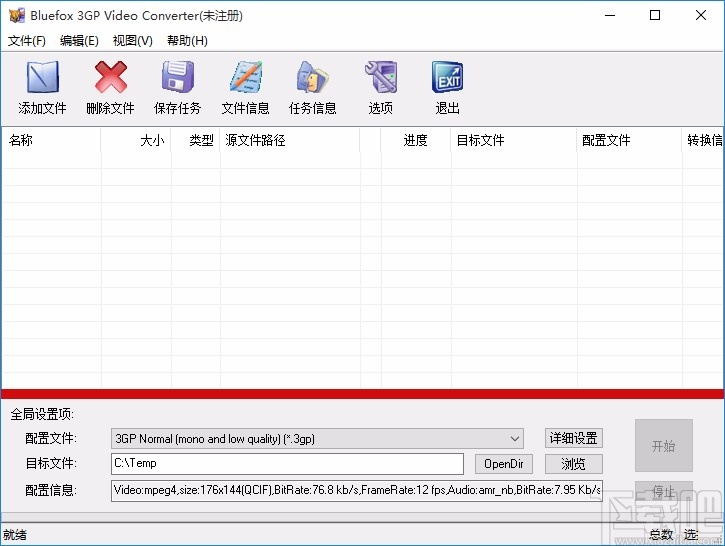Open the Edit (编辑) menu

click(x=79, y=41)
